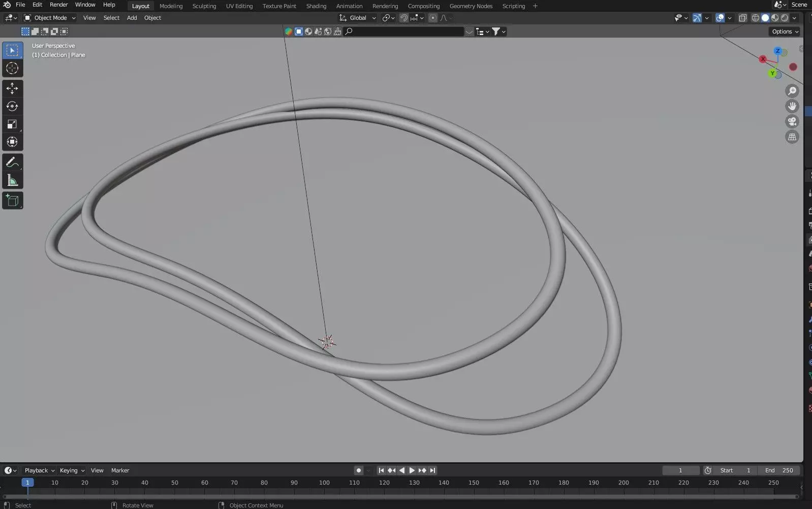The height and width of the screenshot is (509, 812).
Task: Play animation in reverse
Action: (401, 470)
